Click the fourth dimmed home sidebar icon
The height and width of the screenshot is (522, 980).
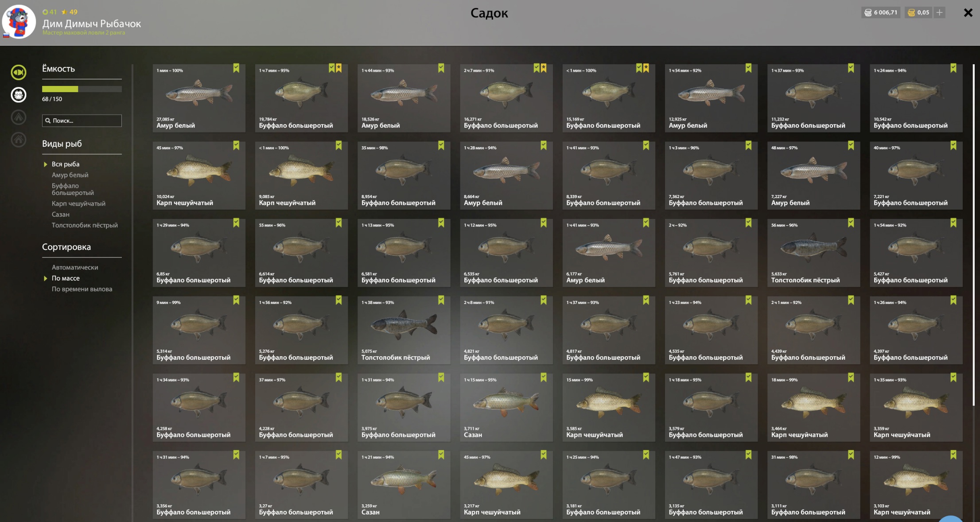coord(19,140)
